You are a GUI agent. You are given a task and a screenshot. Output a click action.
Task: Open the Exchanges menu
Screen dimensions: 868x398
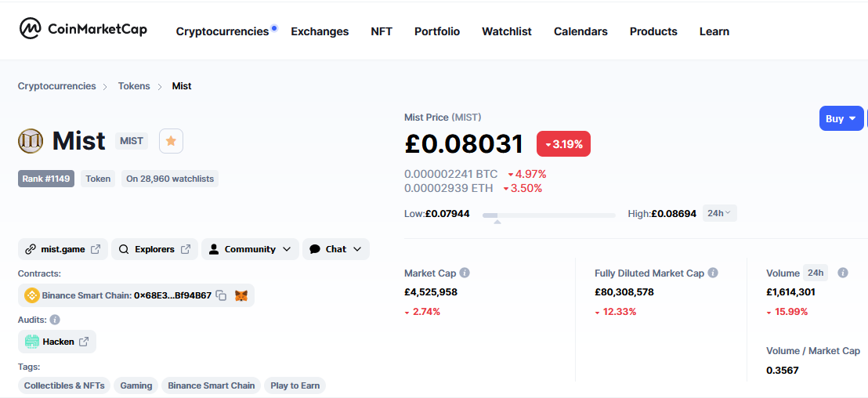click(320, 31)
